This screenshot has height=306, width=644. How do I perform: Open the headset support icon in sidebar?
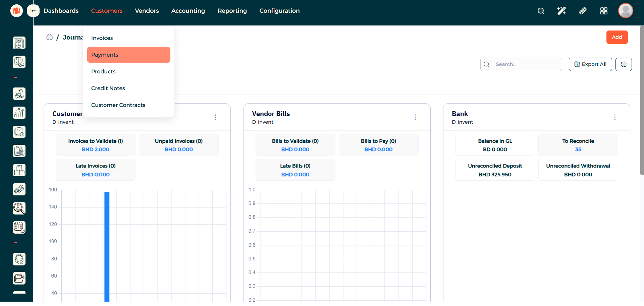[19, 259]
